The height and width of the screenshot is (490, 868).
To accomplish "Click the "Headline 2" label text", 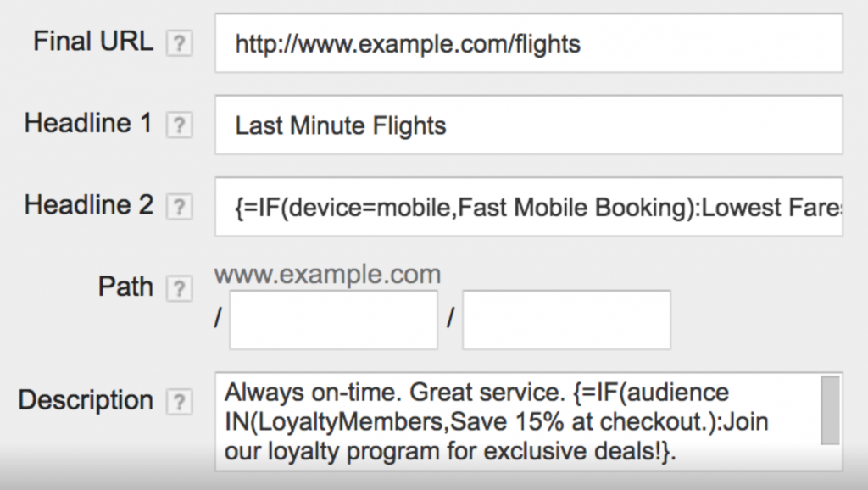I will pos(88,204).
